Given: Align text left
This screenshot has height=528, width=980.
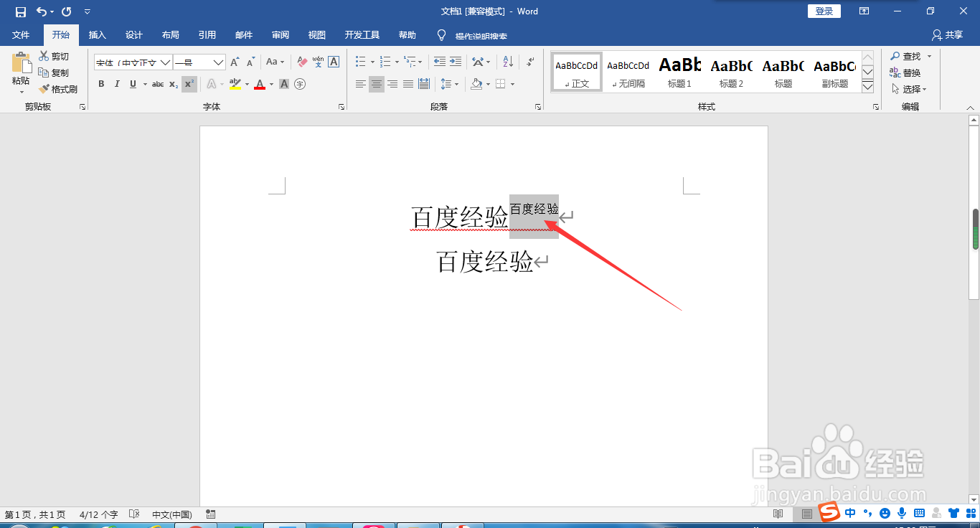Looking at the screenshot, I should click(x=361, y=84).
